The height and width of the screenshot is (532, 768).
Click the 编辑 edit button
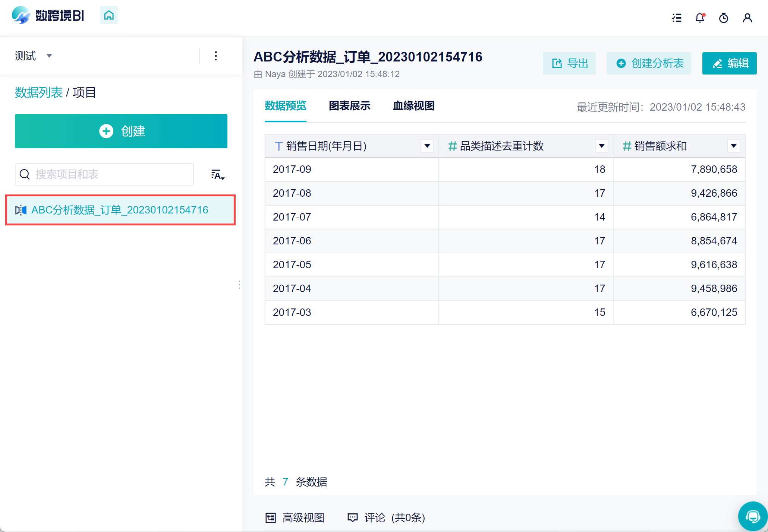[729, 63]
